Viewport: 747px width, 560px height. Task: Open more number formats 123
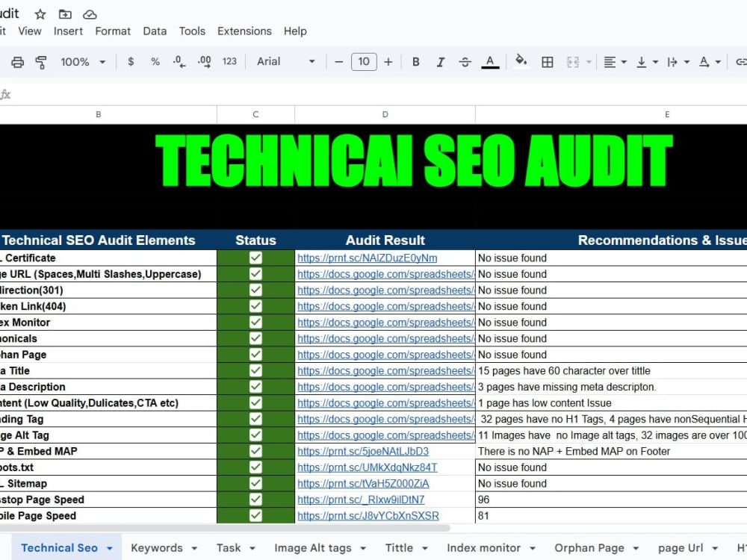click(229, 61)
